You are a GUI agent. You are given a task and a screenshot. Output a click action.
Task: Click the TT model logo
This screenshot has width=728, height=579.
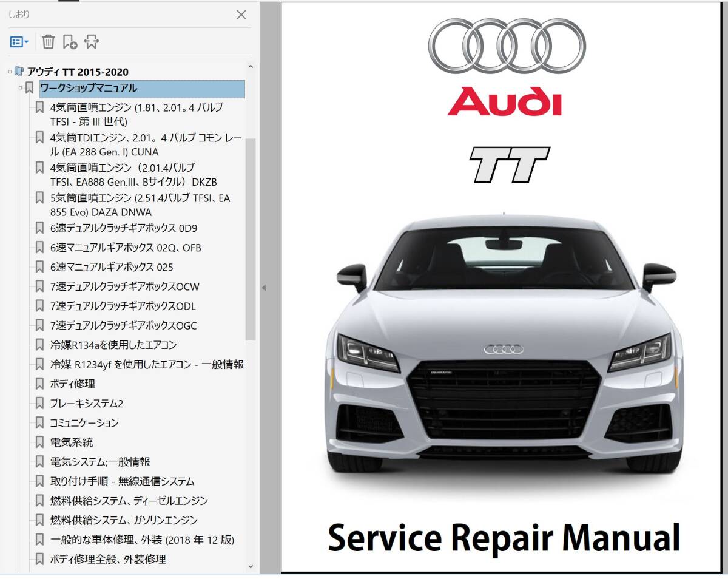[510, 164]
